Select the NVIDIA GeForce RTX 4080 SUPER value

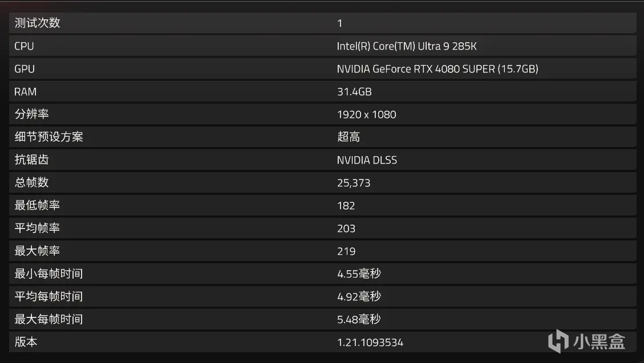438,69
